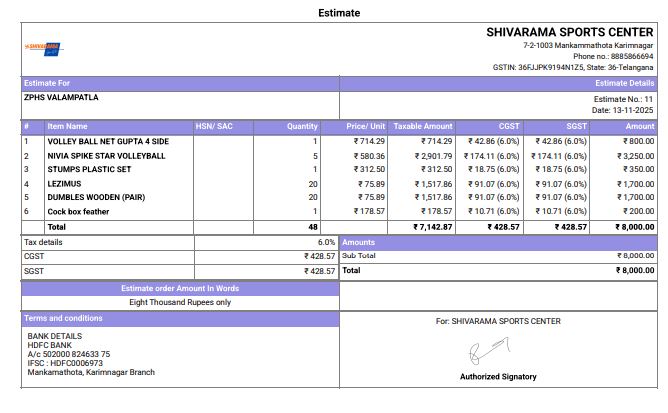Click the Estimate For section header
The width and height of the screenshot is (668, 413).
pos(47,83)
